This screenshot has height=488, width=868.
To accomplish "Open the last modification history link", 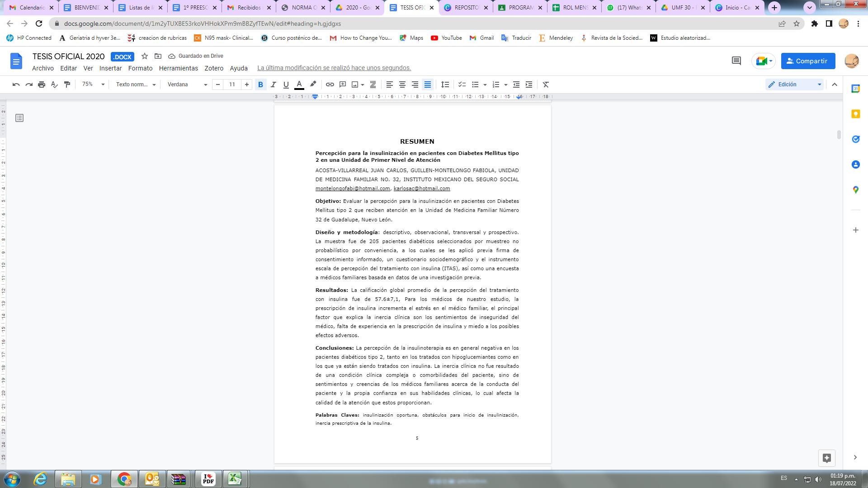I will pos(334,68).
